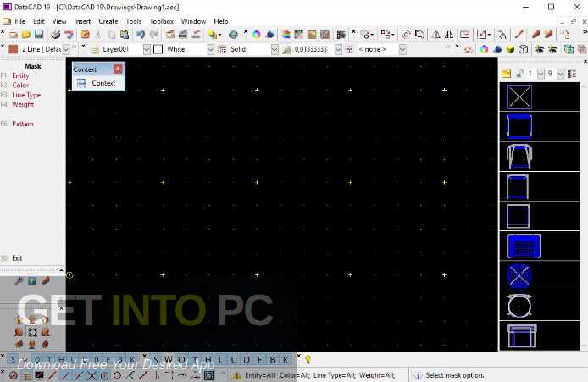Click the folder icon in symbol browser
Screen dimensions: 588x382
pyautogui.click(x=507, y=74)
